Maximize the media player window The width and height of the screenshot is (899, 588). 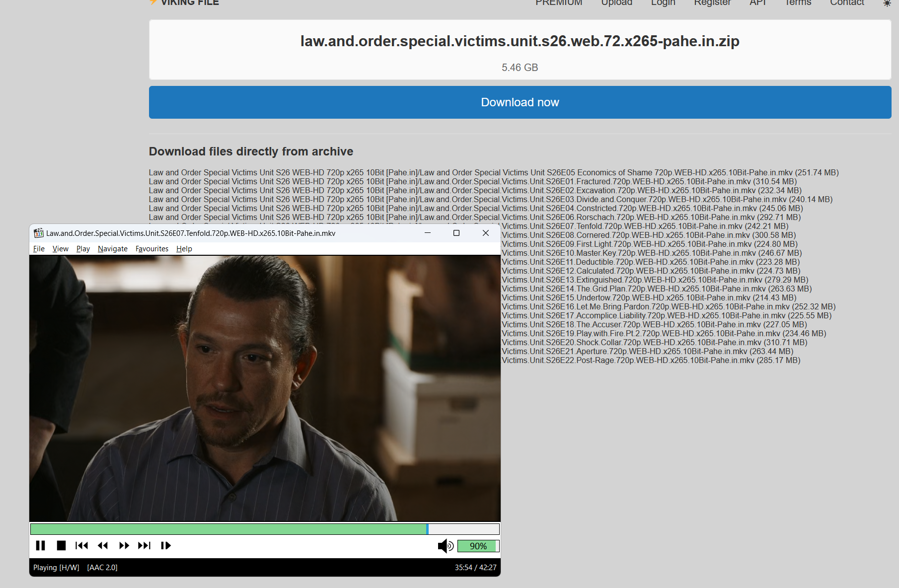[x=456, y=233]
